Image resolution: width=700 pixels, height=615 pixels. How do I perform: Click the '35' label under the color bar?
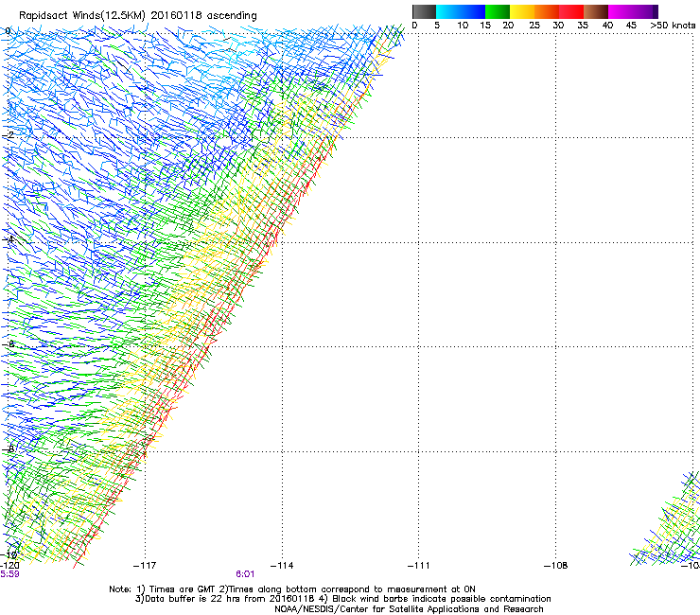click(583, 26)
